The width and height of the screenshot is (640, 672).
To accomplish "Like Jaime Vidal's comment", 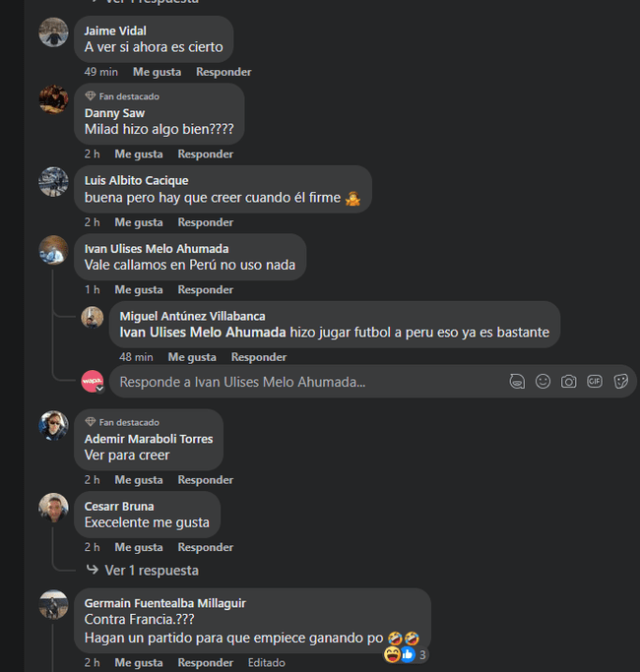I will tap(157, 72).
